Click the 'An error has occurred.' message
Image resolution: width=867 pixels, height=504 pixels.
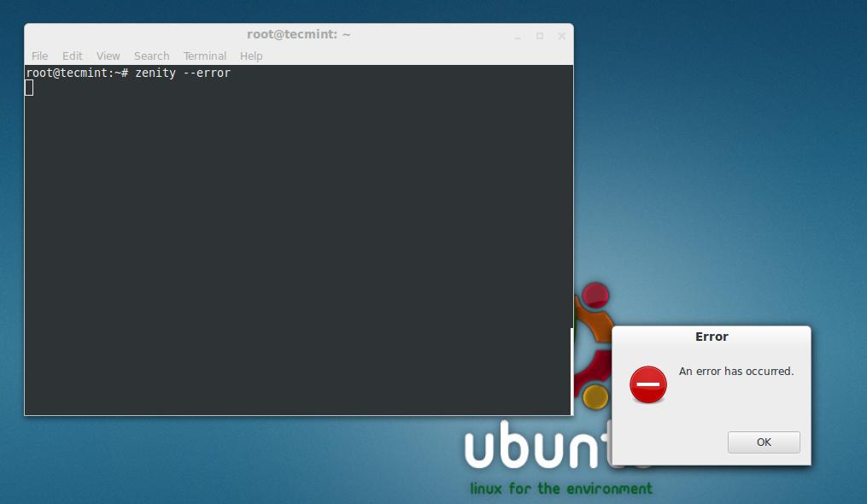[736, 372]
